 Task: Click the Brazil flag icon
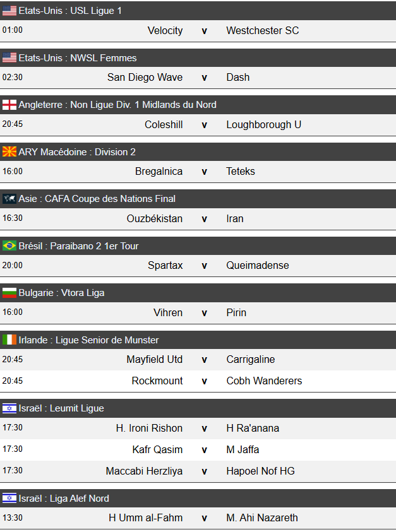point(9,246)
